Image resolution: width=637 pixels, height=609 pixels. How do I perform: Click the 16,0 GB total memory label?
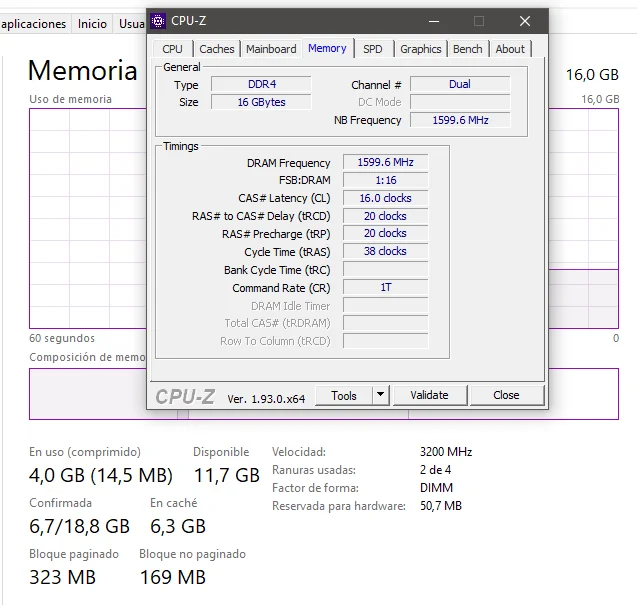point(592,75)
